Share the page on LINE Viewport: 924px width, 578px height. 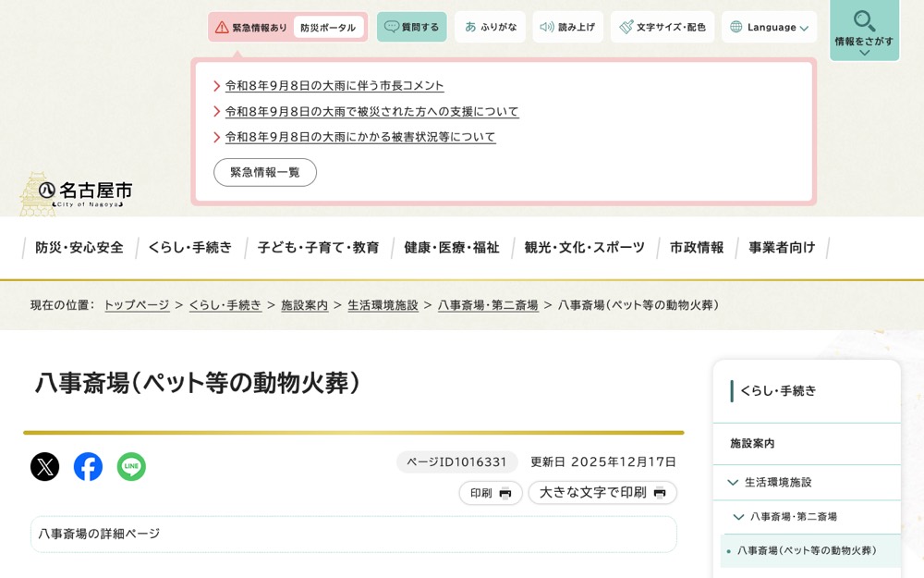pyautogui.click(x=131, y=466)
